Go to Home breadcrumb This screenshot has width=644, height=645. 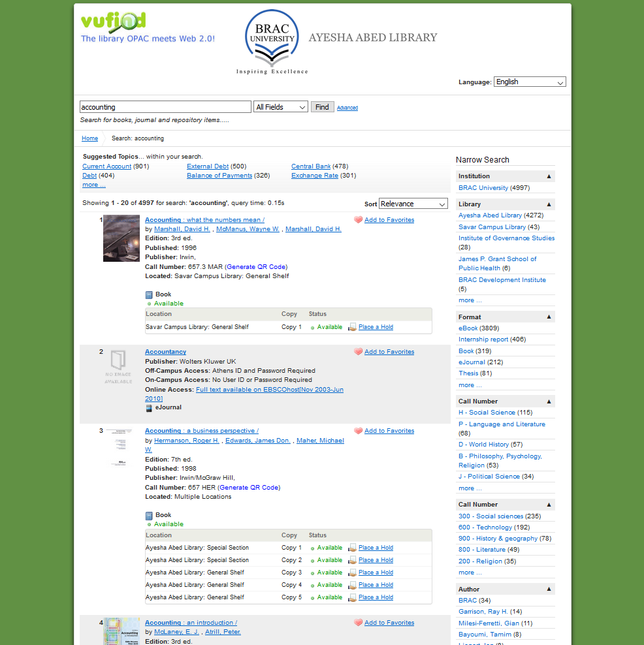(89, 138)
